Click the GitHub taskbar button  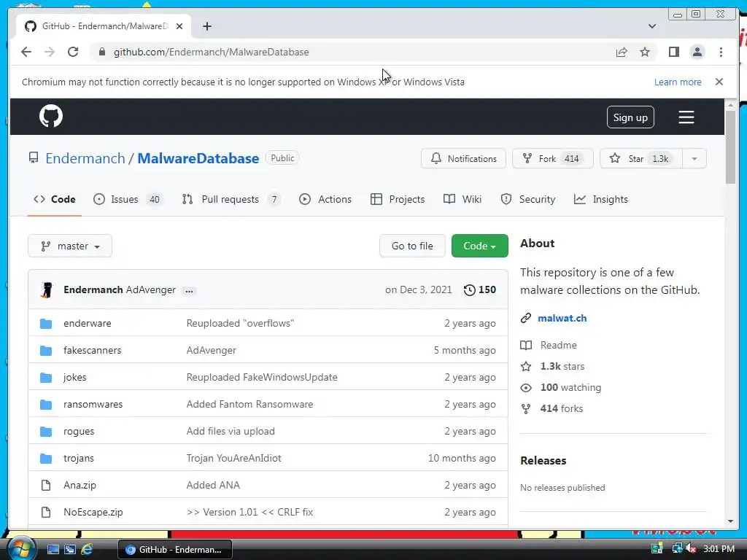coord(175,550)
